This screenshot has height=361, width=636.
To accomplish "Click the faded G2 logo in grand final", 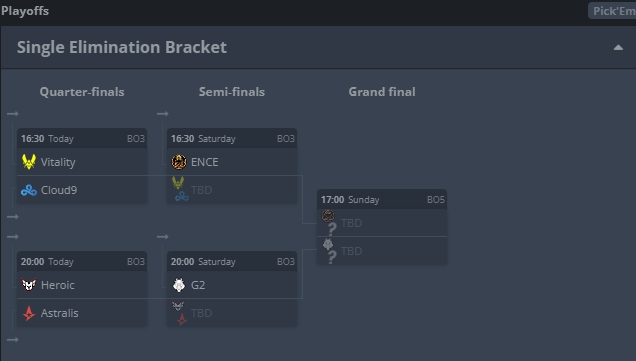I will coord(328,244).
